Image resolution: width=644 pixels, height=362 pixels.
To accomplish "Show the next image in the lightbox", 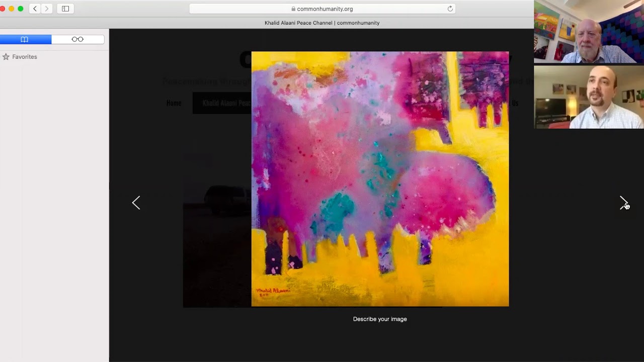I will pos(624,203).
